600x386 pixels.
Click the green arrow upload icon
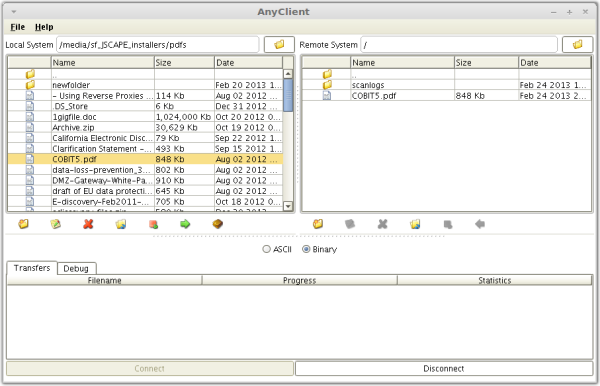point(185,224)
